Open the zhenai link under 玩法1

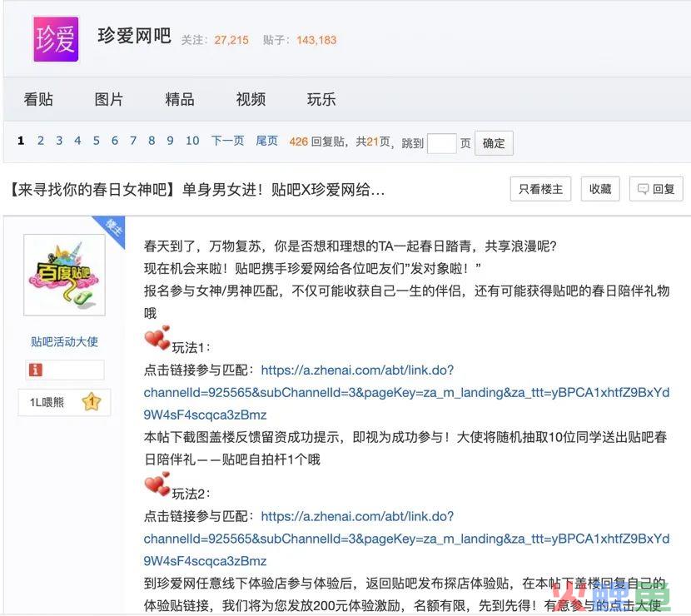406,392
